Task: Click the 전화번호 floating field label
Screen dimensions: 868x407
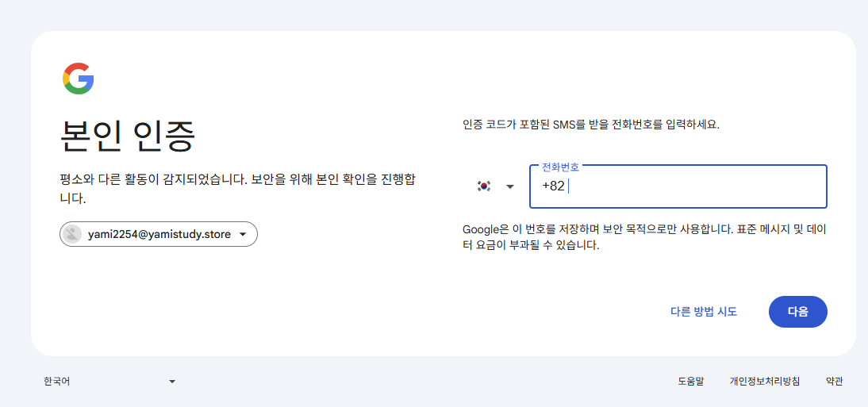Action: click(560, 167)
